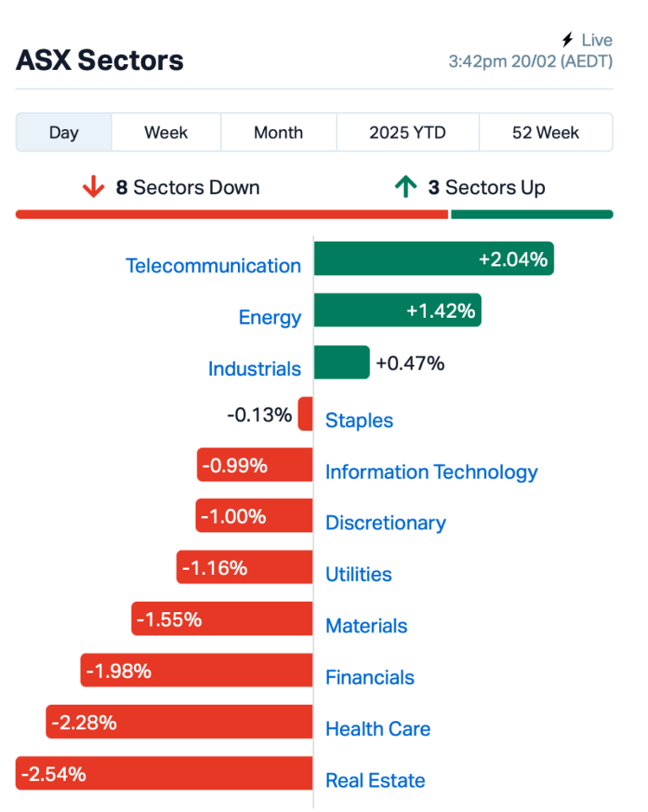This screenshot has height=812, width=648.
Task: Switch to the Week tab
Action: click(165, 132)
